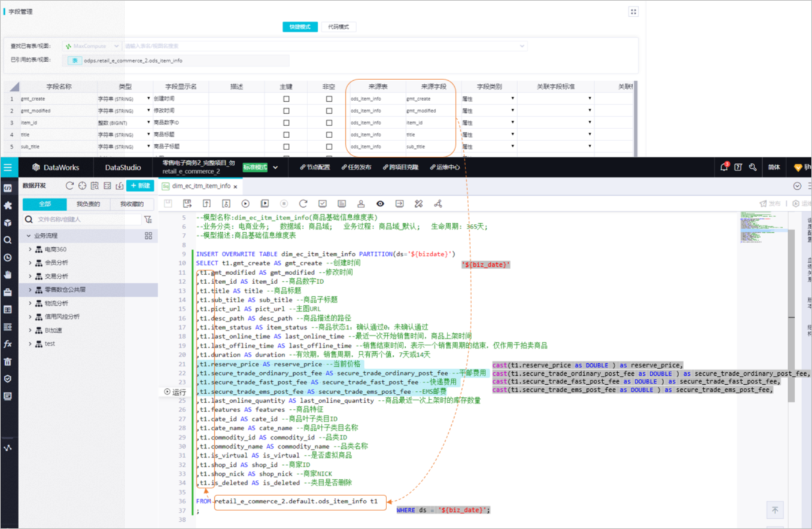The height and width of the screenshot is (529, 812).
Task: Open the DataWorks hamburger menu
Action: click(x=8, y=168)
